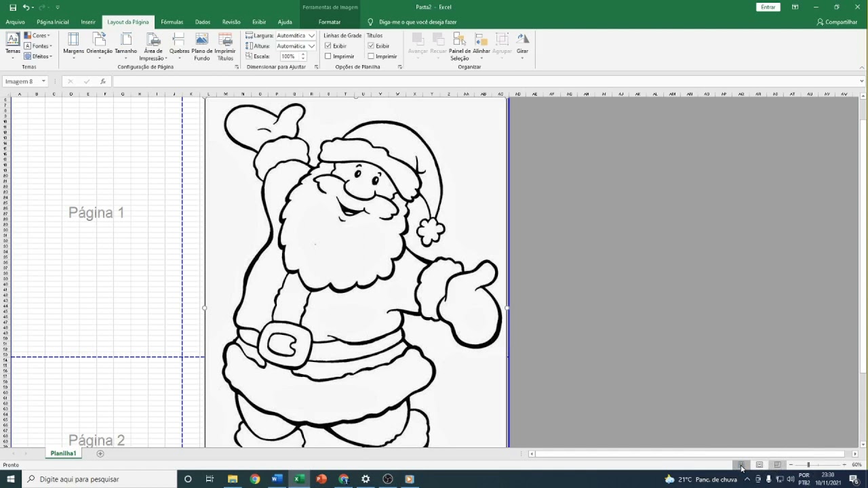Open File Explorer from the taskbar
This screenshot has height=488, width=868.
pyautogui.click(x=233, y=479)
